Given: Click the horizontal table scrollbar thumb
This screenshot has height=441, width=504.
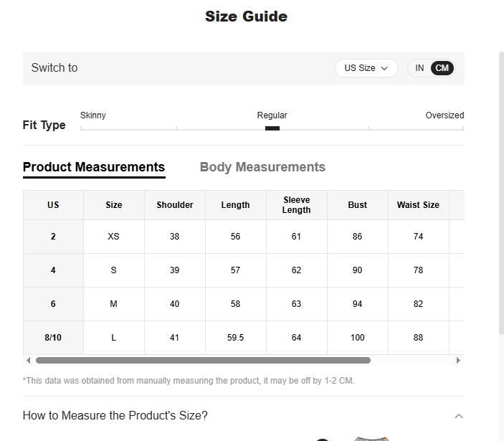Looking at the screenshot, I should pos(203,360).
